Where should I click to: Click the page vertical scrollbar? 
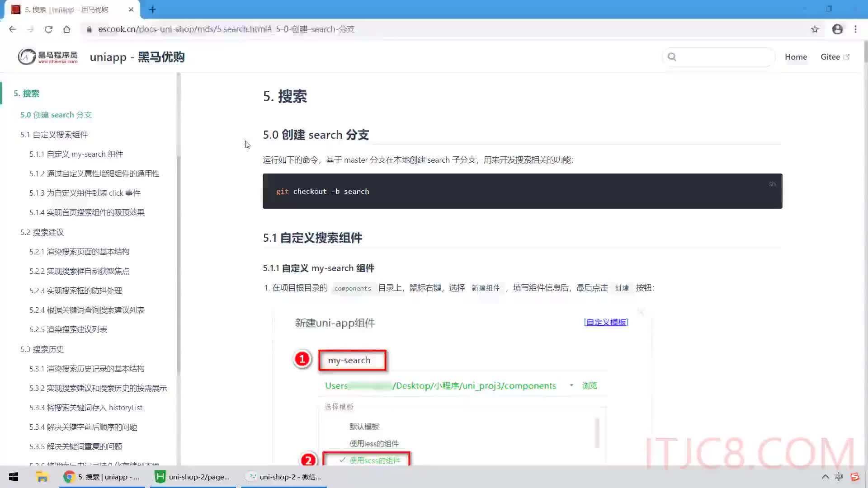pos(865,52)
